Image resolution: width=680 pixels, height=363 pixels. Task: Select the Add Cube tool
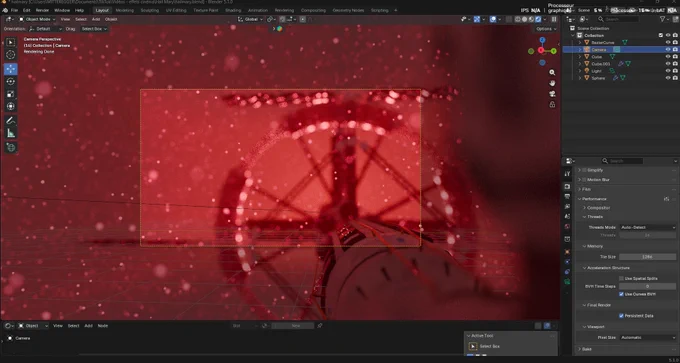(x=10, y=147)
